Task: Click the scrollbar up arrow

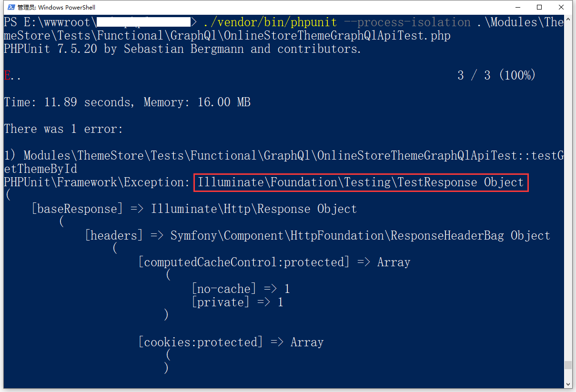Action: [568, 20]
